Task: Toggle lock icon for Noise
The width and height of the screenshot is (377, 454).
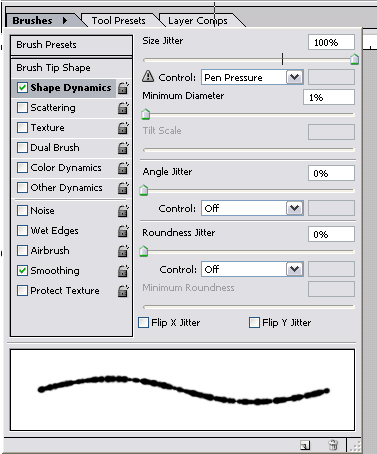Action: pos(123,211)
